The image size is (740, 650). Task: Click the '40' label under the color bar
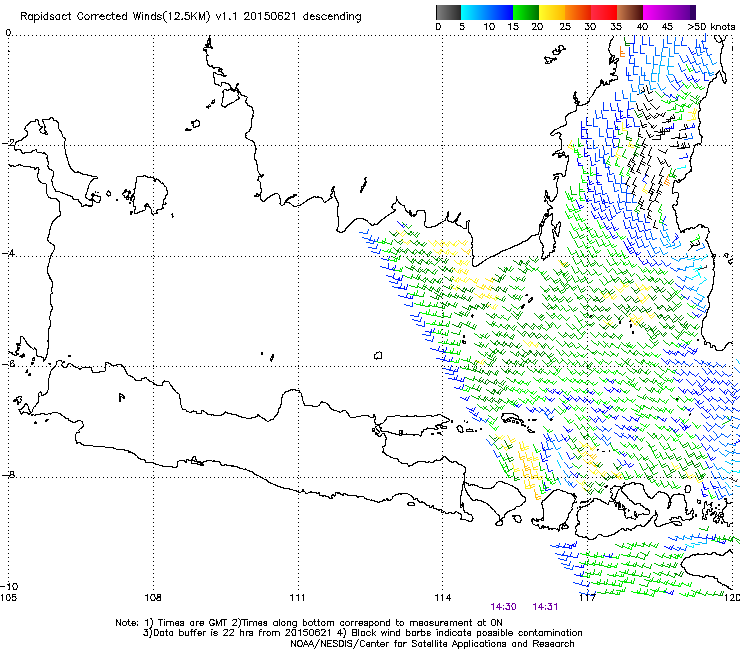[642, 27]
